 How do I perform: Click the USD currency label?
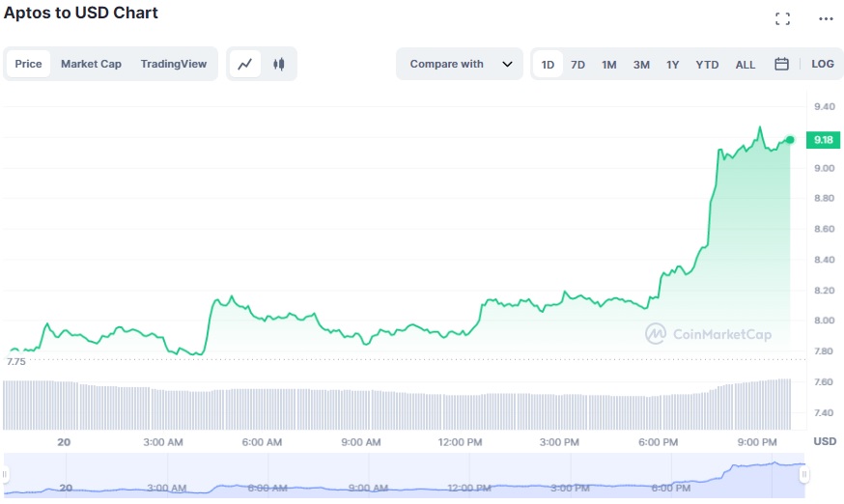[x=825, y=441]
